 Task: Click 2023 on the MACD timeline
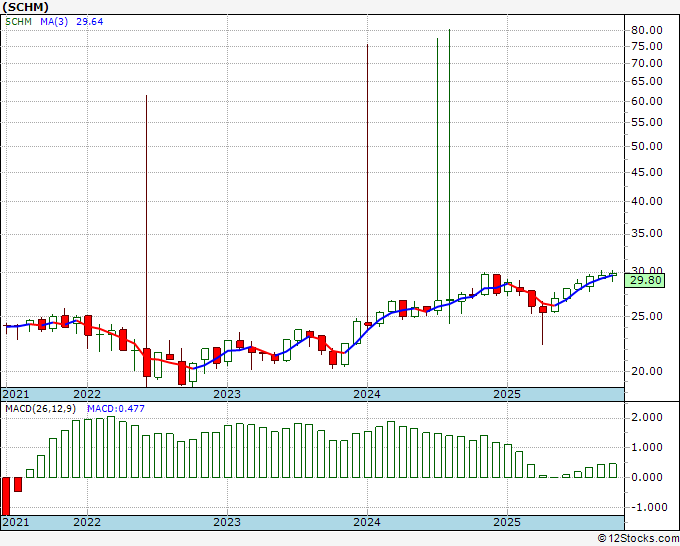(227, 522)
